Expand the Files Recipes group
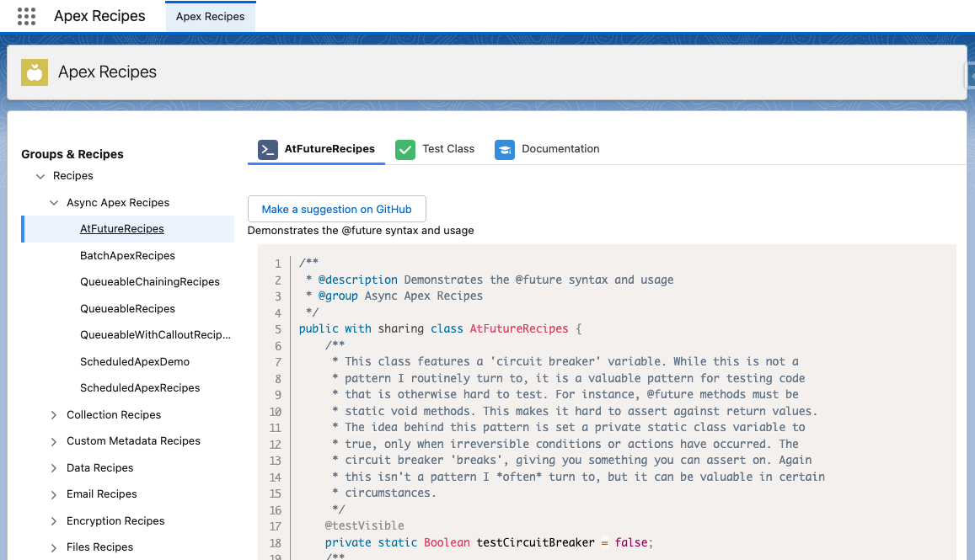975x560 pixels. coord(54,547)
